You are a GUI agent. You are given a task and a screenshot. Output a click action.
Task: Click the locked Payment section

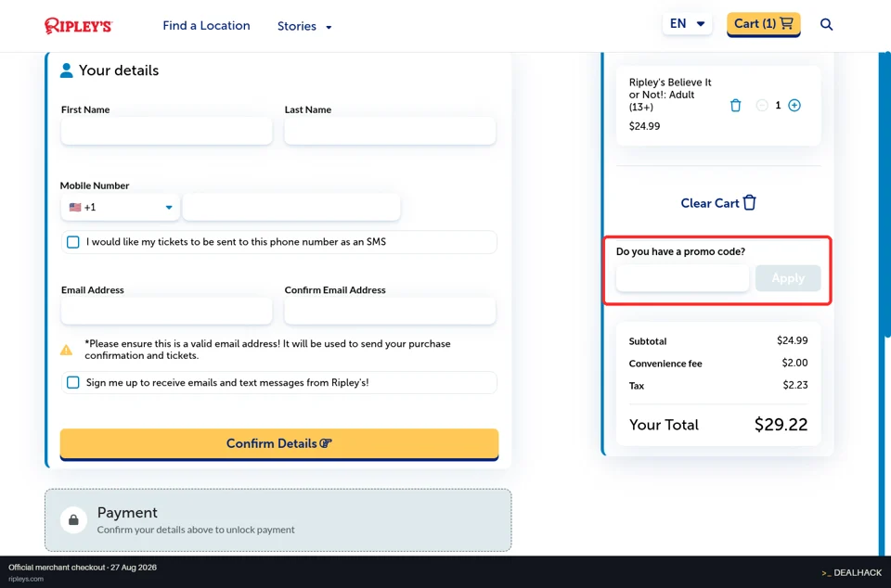coord(278,520)
